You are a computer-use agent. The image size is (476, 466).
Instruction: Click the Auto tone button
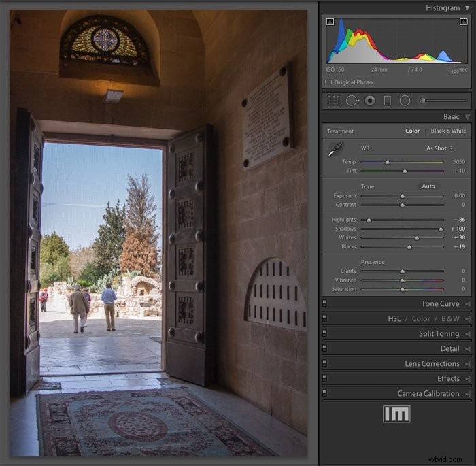coord(428,186)
